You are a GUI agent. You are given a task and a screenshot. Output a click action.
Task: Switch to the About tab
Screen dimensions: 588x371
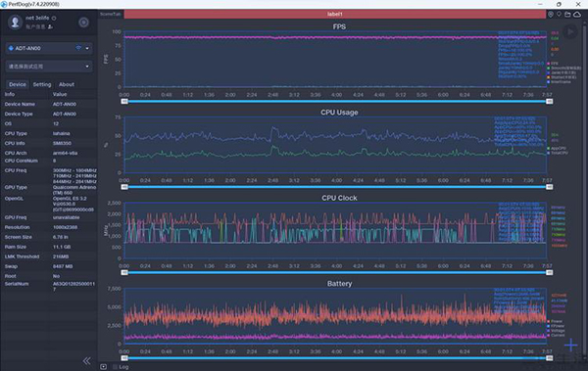coord(67,84)
